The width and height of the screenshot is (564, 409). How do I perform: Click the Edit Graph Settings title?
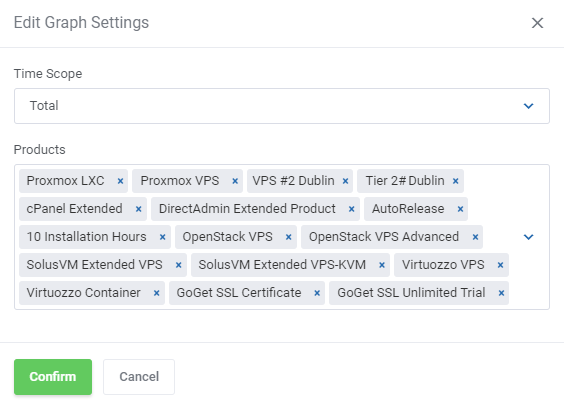coord(81,23)
